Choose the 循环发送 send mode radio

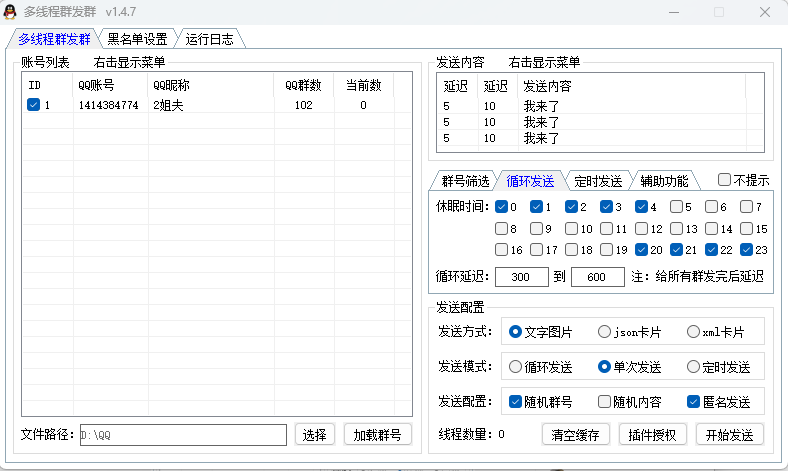[515, 367]
